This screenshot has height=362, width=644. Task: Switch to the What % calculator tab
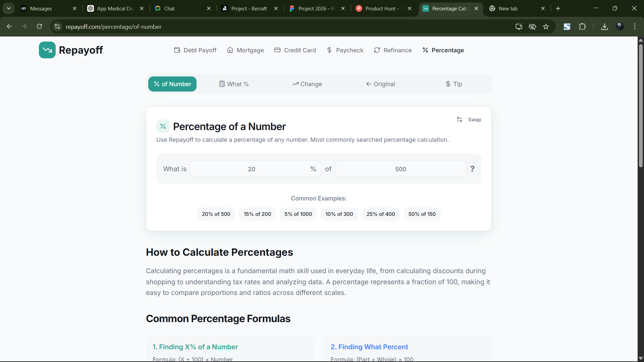coord(234,84)
